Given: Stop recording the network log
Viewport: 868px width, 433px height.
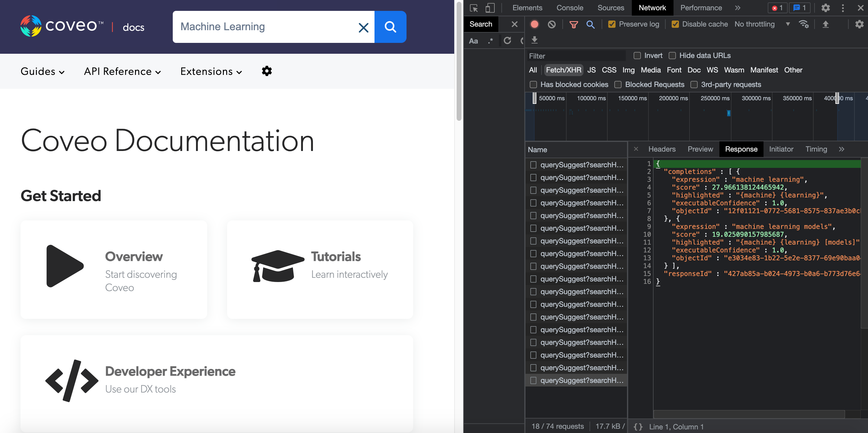Looking at the screenshot, I should click(534, 24).
